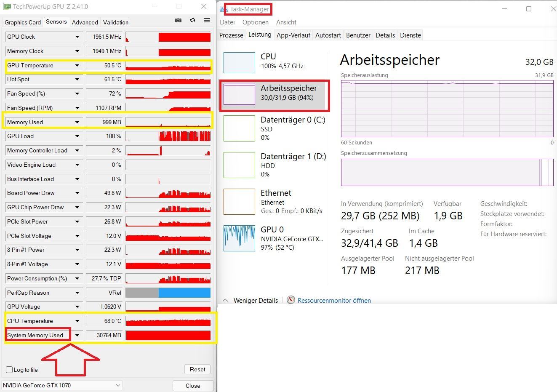Screen dimensions: 557x392
Task: Switch to Sensors tab in GPU-Z
Action: (x=56, y=22)
